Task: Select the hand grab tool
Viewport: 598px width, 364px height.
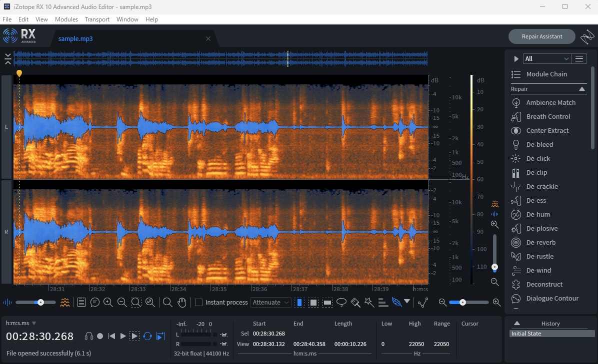Action: click(181, 302)
